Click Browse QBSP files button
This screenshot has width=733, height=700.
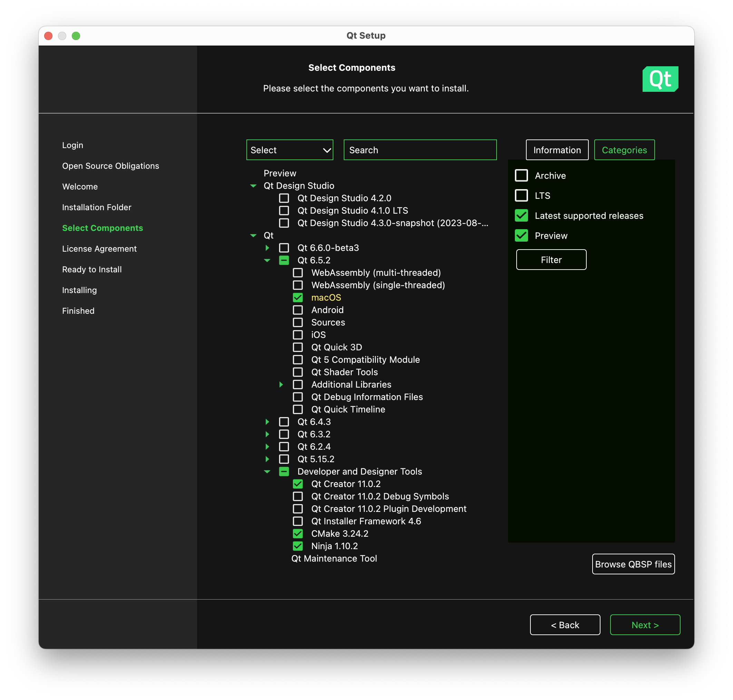point(633,564)
